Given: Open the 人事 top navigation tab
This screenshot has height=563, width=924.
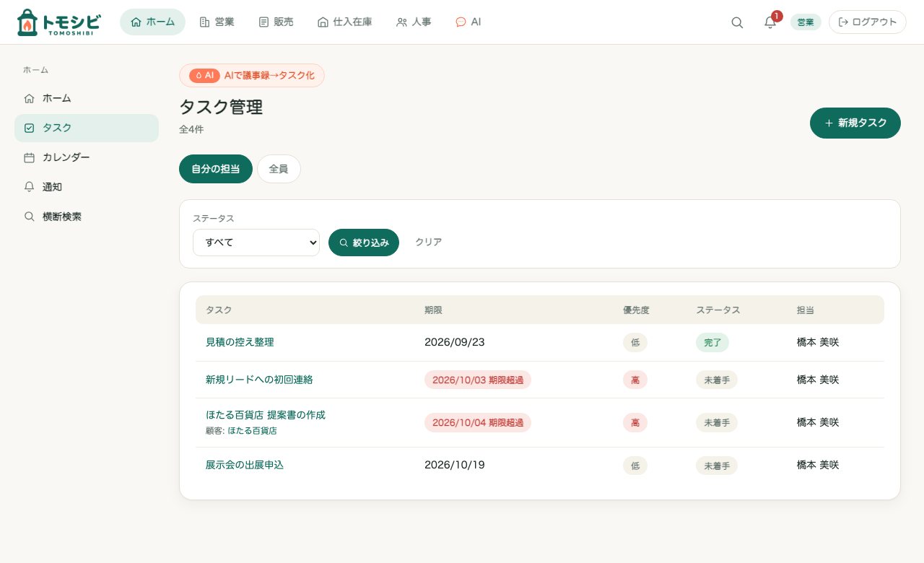Looking at the screenshot, I should [414, 22].
